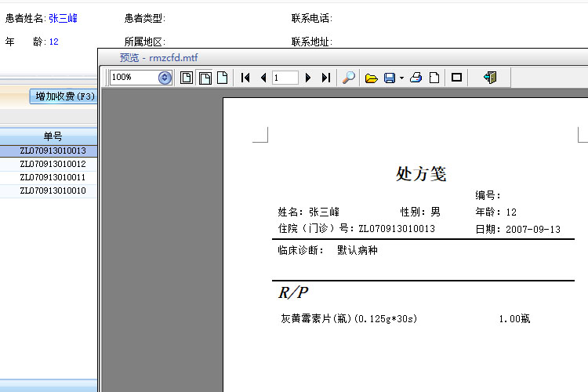Toggle the full screen rectangle icon
Screen dimensions: 588x392
[x=457, y=78]
